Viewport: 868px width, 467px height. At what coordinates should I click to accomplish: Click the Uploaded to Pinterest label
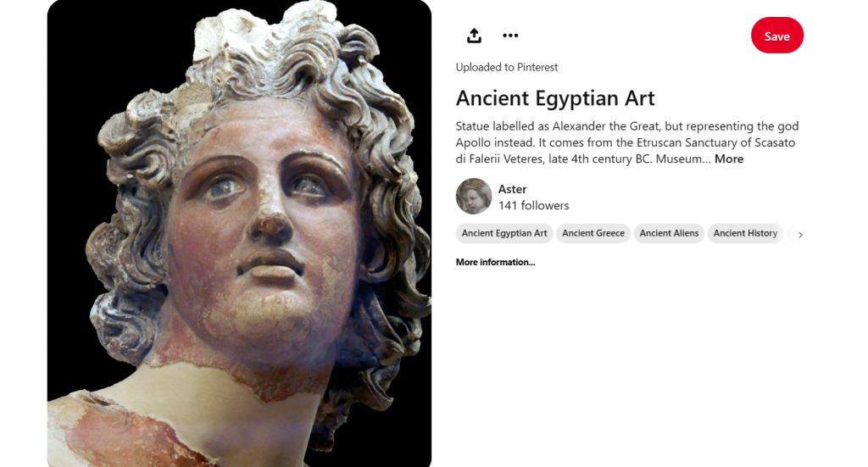[507, 68]
